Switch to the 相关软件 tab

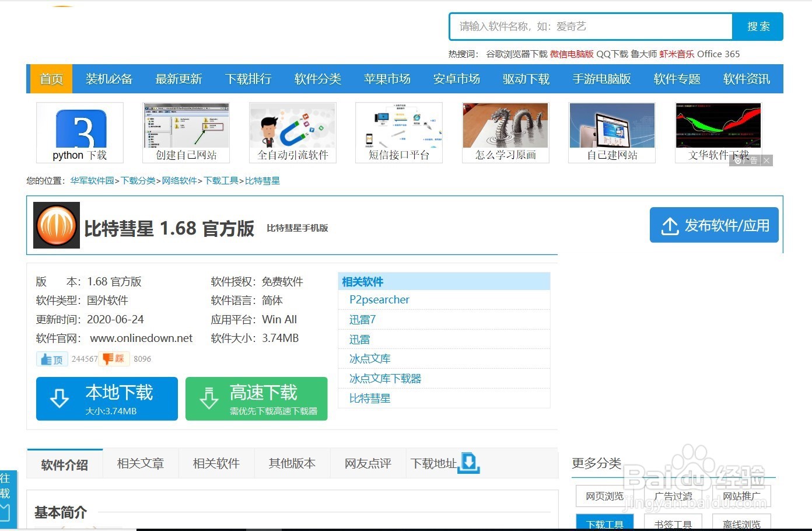[x=216, y=463]
